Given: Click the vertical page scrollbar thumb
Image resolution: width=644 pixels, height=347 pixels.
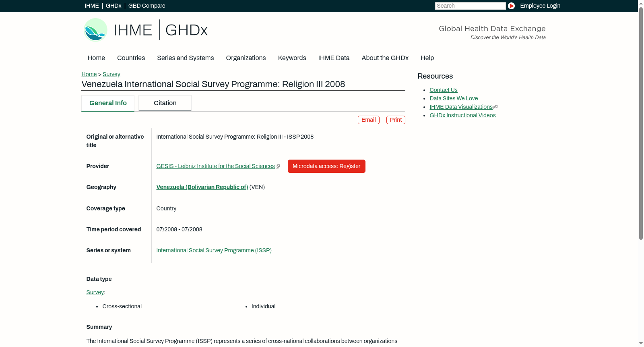Looking at the screenshot, I should 641,123.
